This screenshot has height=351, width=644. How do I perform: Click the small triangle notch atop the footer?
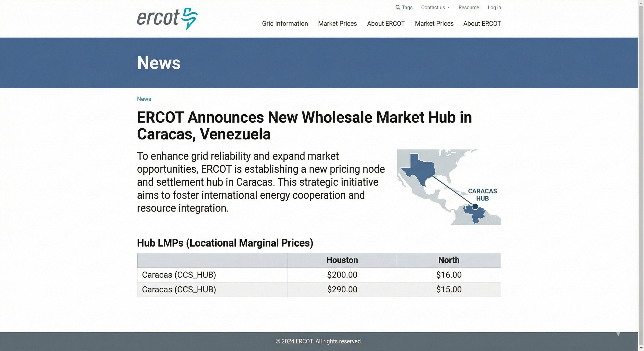[x=618, y=334]
